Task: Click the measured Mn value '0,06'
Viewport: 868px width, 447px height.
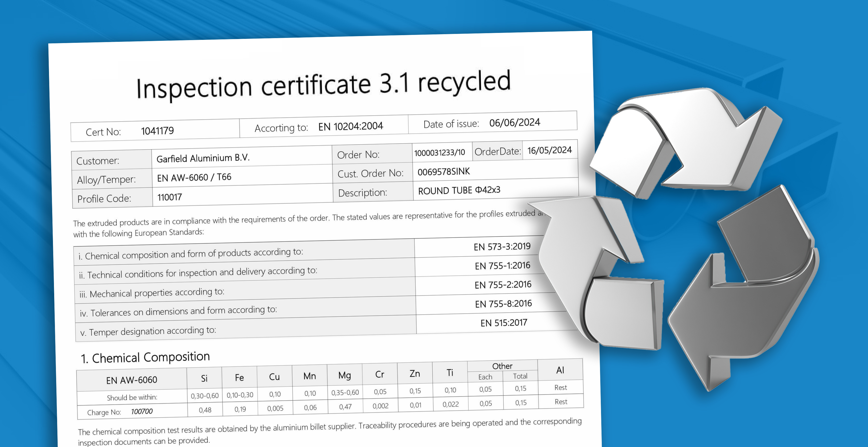Action: pos(310,408)
